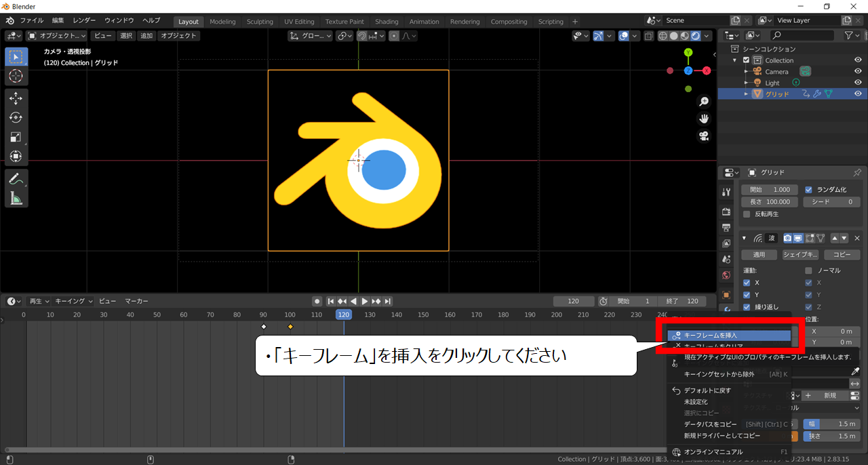Select the Scale tool
The height and width of the screenshot is (465, 868).
pos(16,137)
